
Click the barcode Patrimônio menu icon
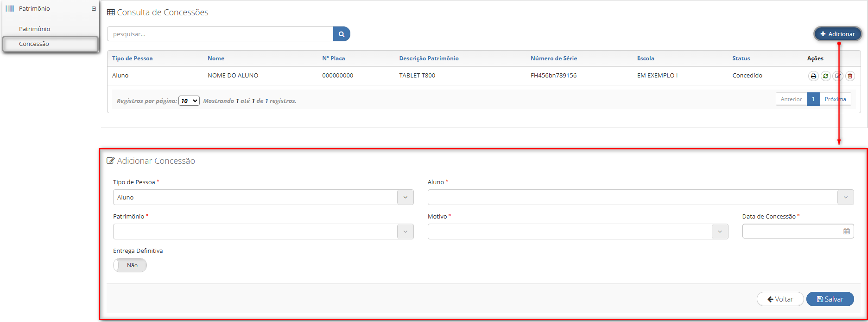tap(10, 9)
